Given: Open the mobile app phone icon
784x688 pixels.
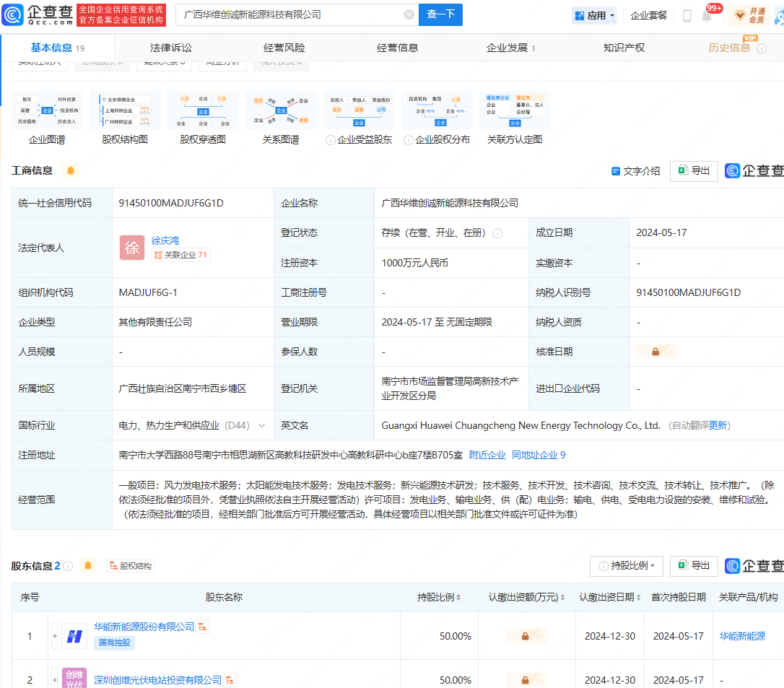Looking at the screenshot, I should point(687,15).
